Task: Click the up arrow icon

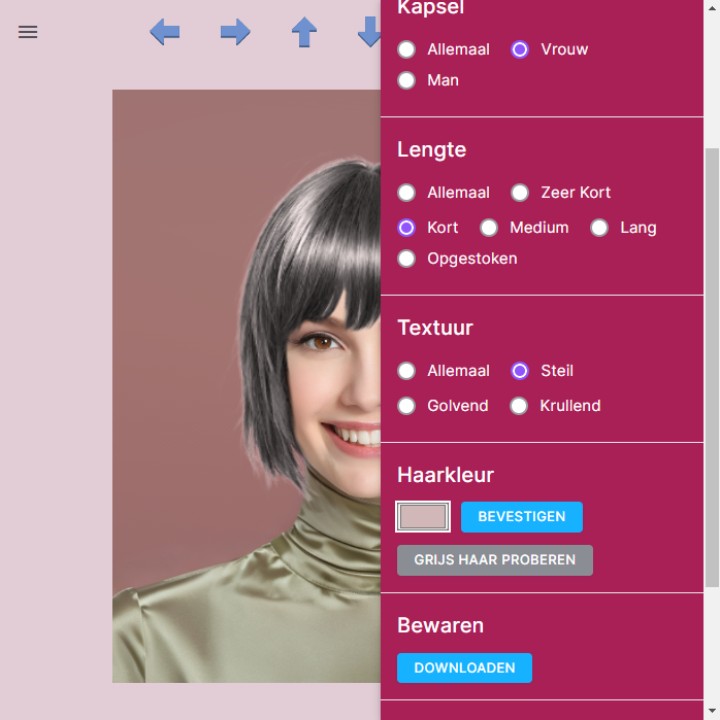Action: (304, 32)
